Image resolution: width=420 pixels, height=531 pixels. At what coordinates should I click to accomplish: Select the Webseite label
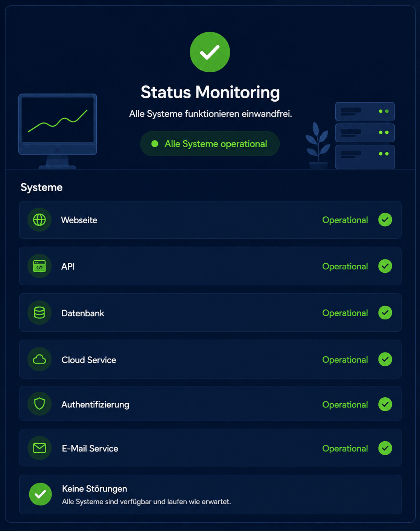click(x=79, y=220)
